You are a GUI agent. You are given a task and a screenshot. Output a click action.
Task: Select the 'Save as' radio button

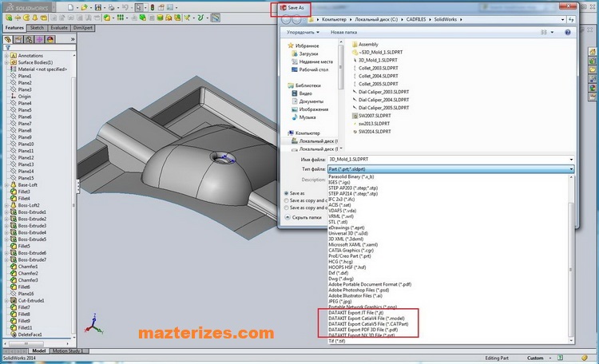tap(287, 193)
